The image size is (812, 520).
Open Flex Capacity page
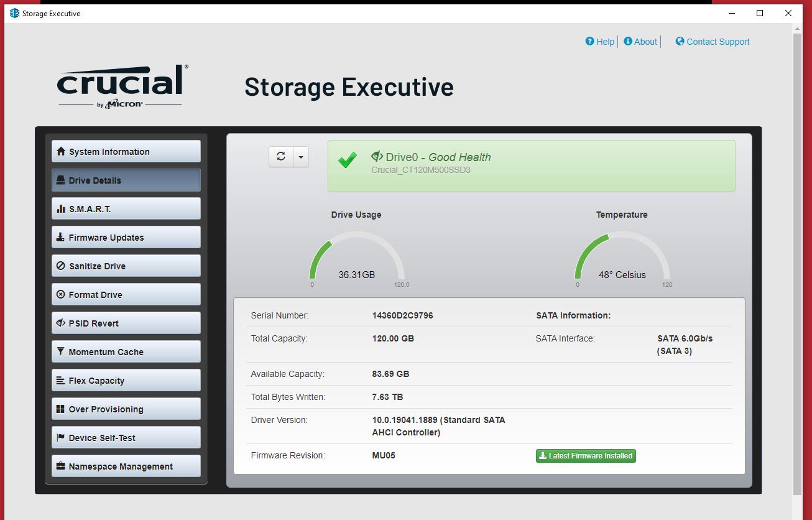coord(126,381)
